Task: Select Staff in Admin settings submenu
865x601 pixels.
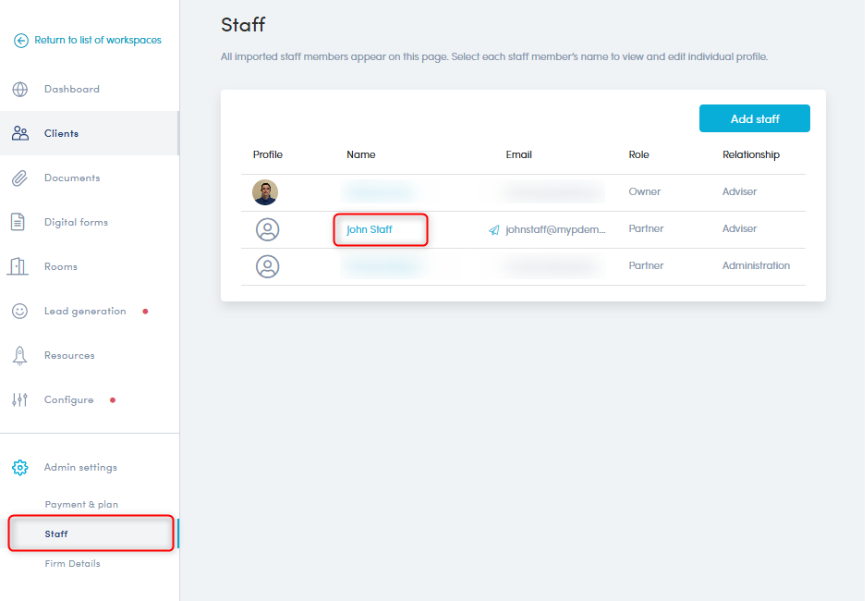Action: point(57,534)
